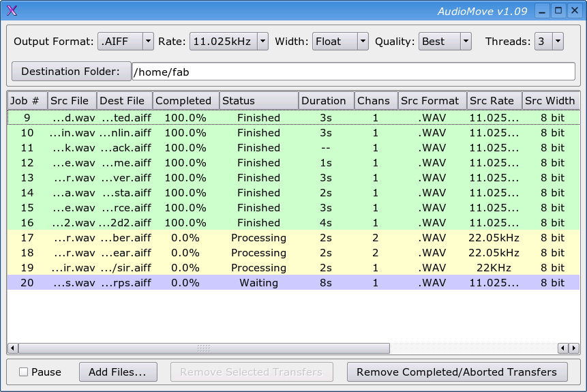This screenshot has height=392, width=587.
Task: Select job 10 row ...nlin.aiff
Action: tap(293, 132)
